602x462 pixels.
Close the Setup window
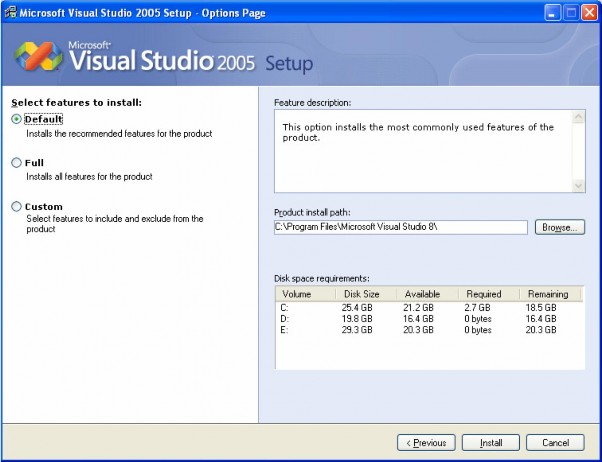tap(589, 12)
